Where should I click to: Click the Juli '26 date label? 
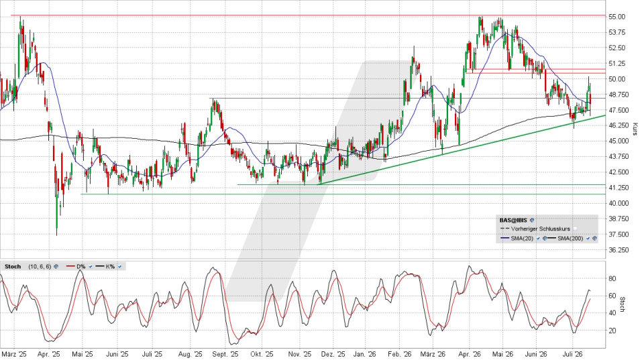(x=572, y=354)
